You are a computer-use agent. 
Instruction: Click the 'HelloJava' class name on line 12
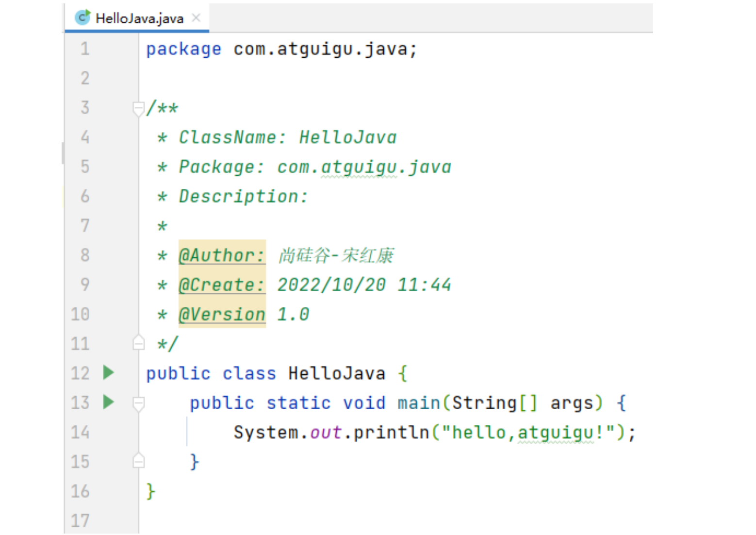337,373
